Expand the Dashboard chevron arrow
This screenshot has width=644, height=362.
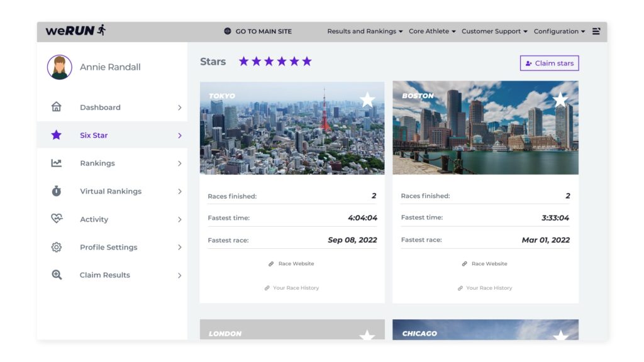click(179, 107)
